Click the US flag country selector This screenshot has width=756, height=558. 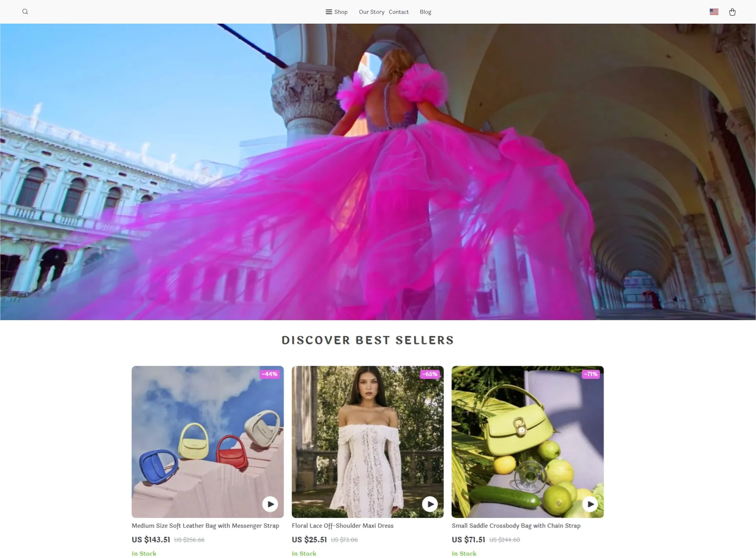(x=714, y=12)
